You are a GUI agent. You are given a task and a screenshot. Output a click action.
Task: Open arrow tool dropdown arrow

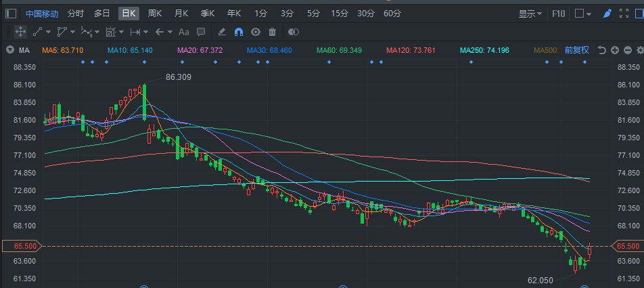coord(170,32)
